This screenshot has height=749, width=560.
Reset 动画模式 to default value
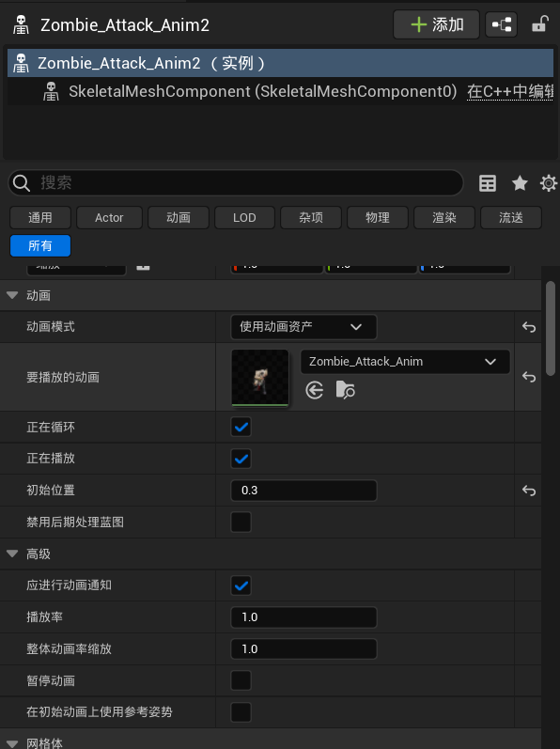pos(528,327)
